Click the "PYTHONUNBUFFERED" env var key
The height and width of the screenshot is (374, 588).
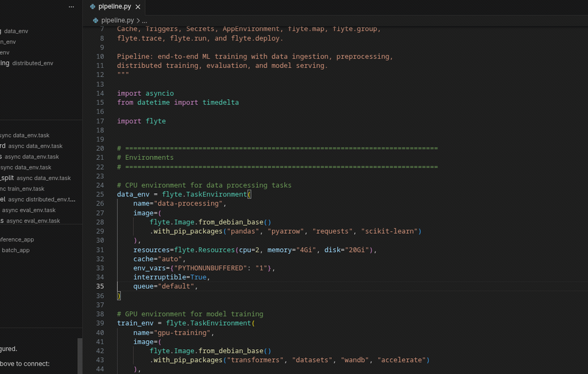[208, 268]
